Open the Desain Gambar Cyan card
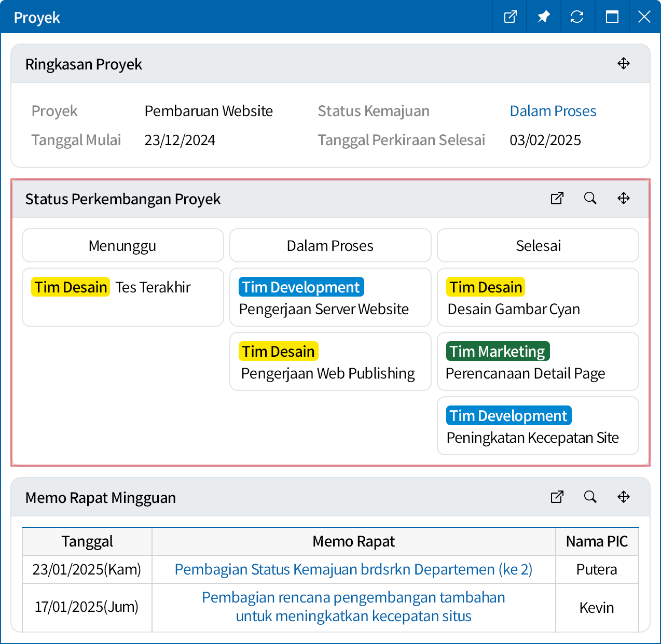 click(538, 297)
